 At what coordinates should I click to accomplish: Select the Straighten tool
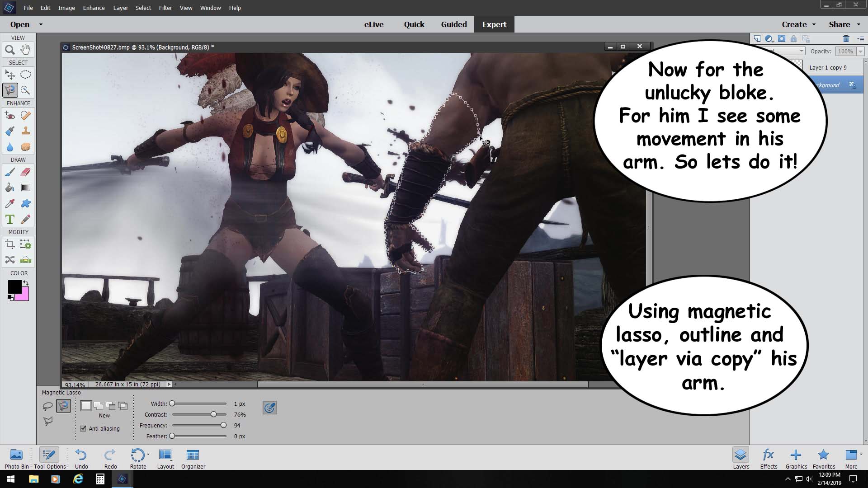[26, 260]
